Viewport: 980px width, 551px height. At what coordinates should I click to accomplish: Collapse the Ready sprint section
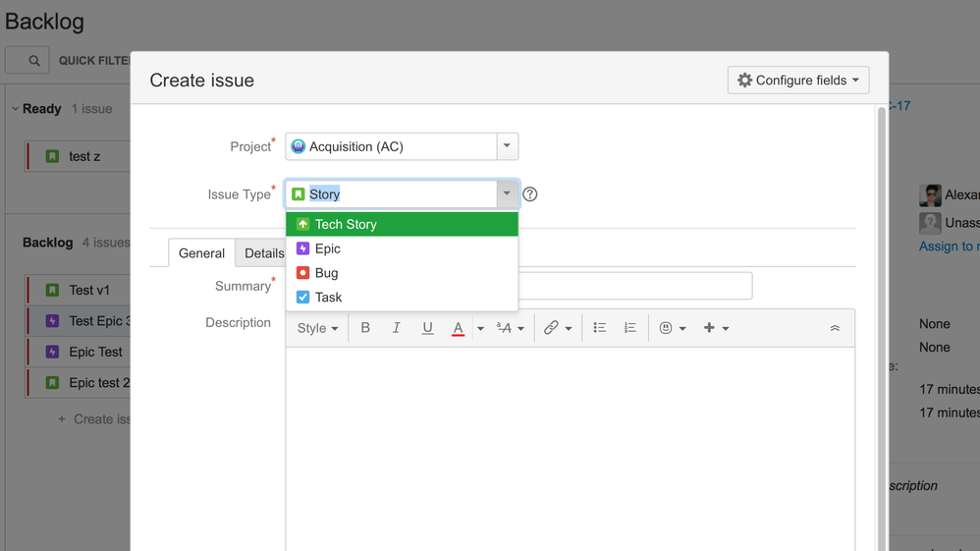[15, 109]
